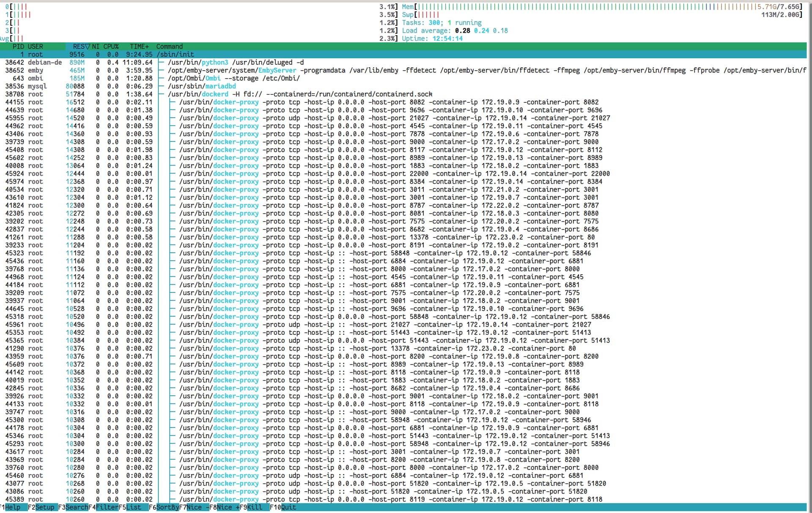Open F4 Filter in the function bar
This screenshot has height=513, width=812.
coord(104,507)
